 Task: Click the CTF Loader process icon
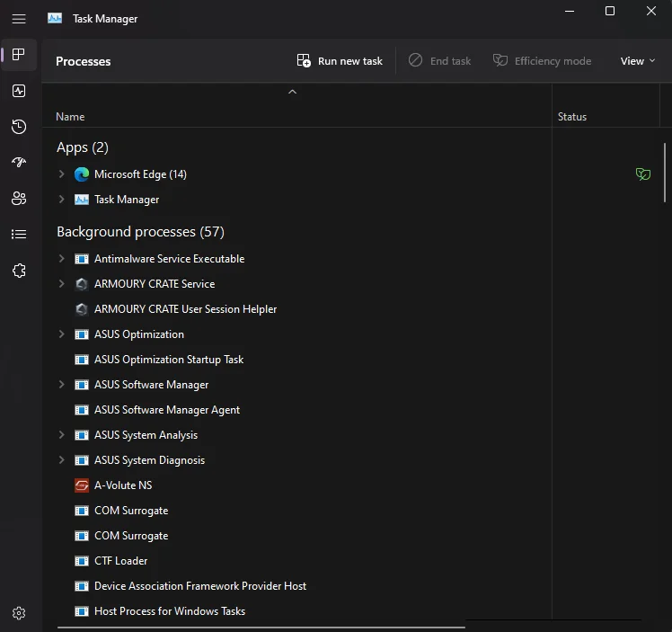coord(82,561)
